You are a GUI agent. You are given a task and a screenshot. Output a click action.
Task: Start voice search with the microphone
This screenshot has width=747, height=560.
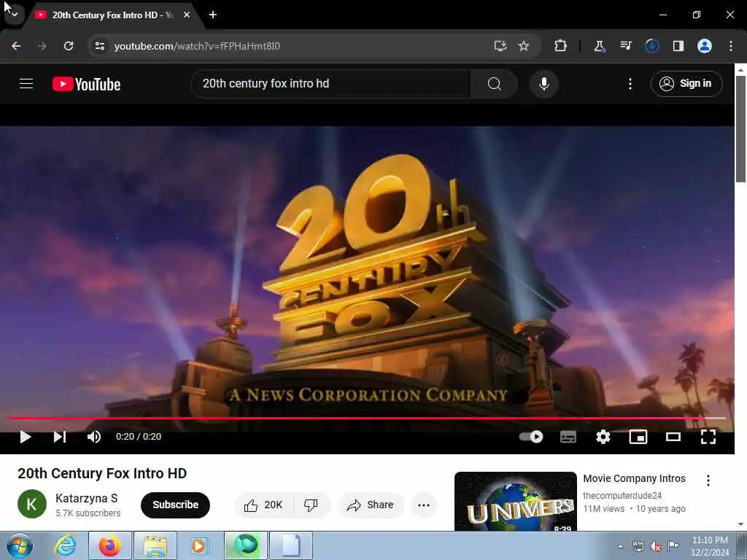[543, 84]
